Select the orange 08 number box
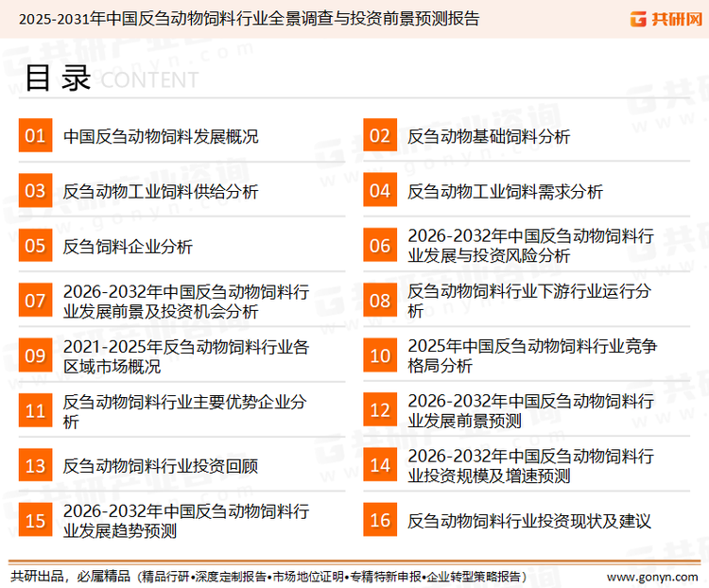This screenshot has height=588, width=709. click(x=380, y=301)
